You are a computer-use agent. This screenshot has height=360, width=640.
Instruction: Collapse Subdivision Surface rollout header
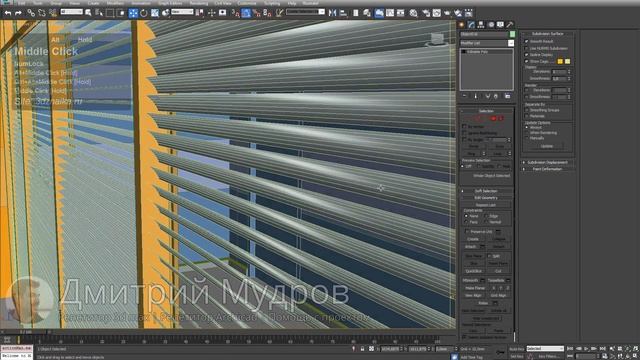(547, 34)
